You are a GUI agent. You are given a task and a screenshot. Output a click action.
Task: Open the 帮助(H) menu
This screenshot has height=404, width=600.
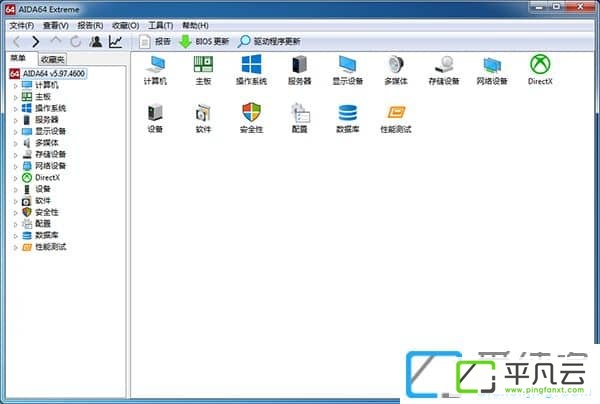tap(195, 26)
